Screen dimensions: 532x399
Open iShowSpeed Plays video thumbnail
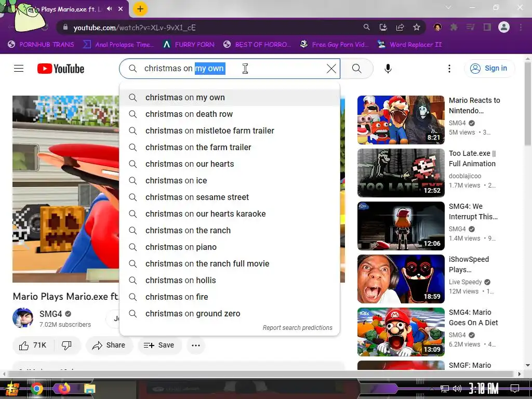coord(401,279)
